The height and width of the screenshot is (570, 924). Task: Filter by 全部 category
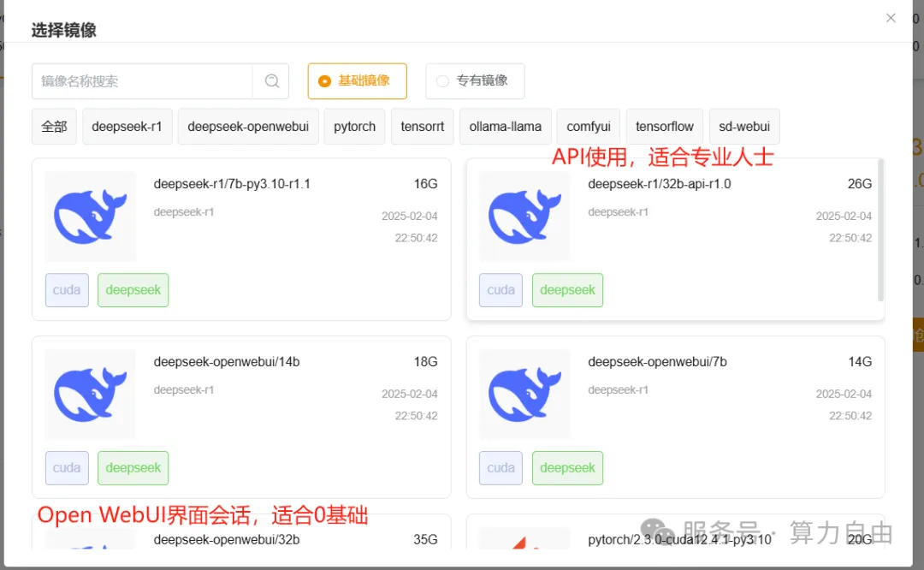54,126
